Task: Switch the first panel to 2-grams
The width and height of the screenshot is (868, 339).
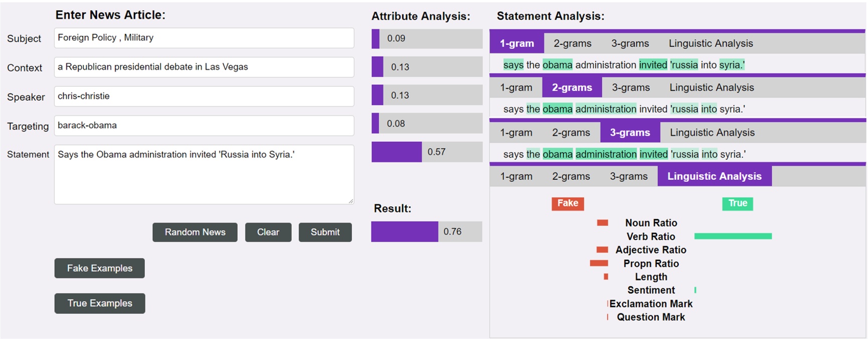Action: tap(573, 43)
